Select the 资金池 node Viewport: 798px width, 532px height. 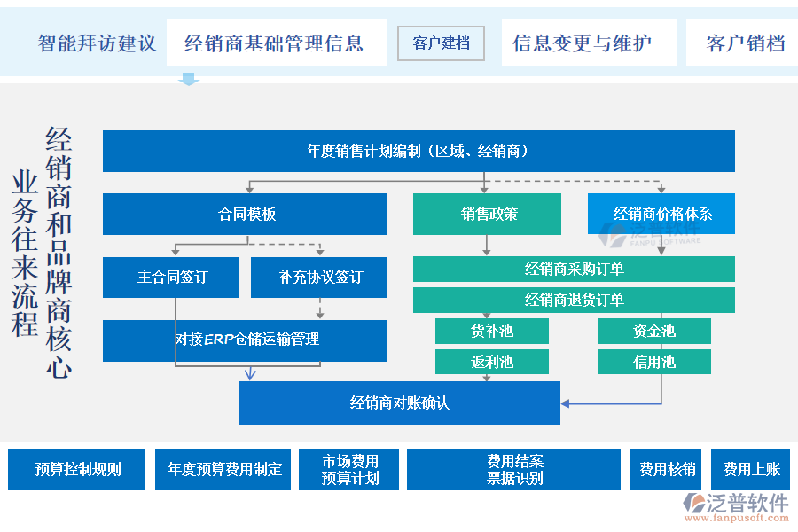coord(656,331)
